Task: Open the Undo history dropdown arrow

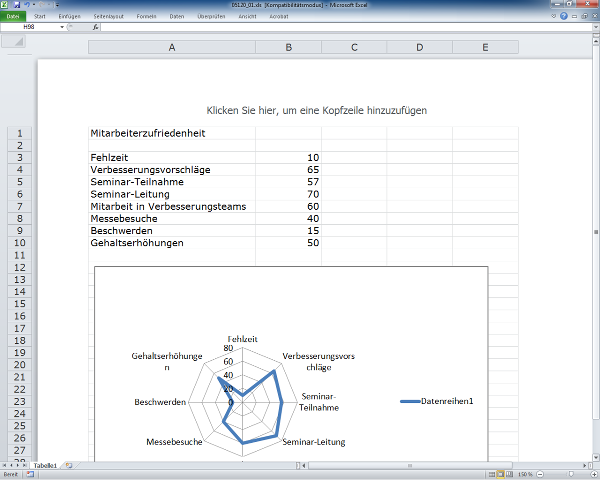Action: (x=35, y=6)
